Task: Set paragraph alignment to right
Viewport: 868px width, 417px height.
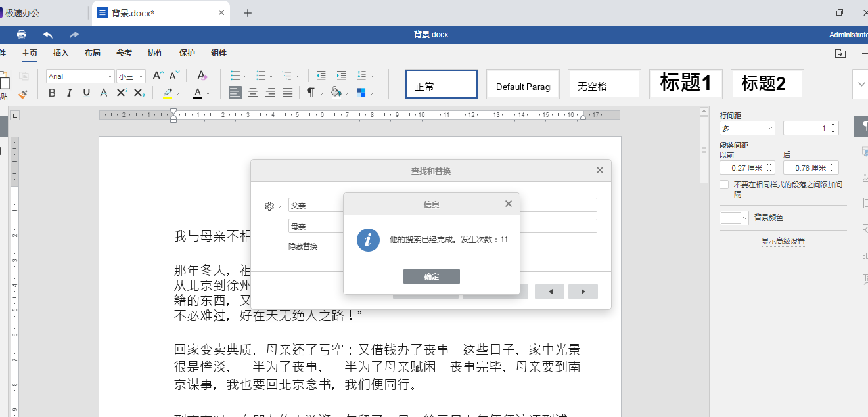Action: click(270, 93)
